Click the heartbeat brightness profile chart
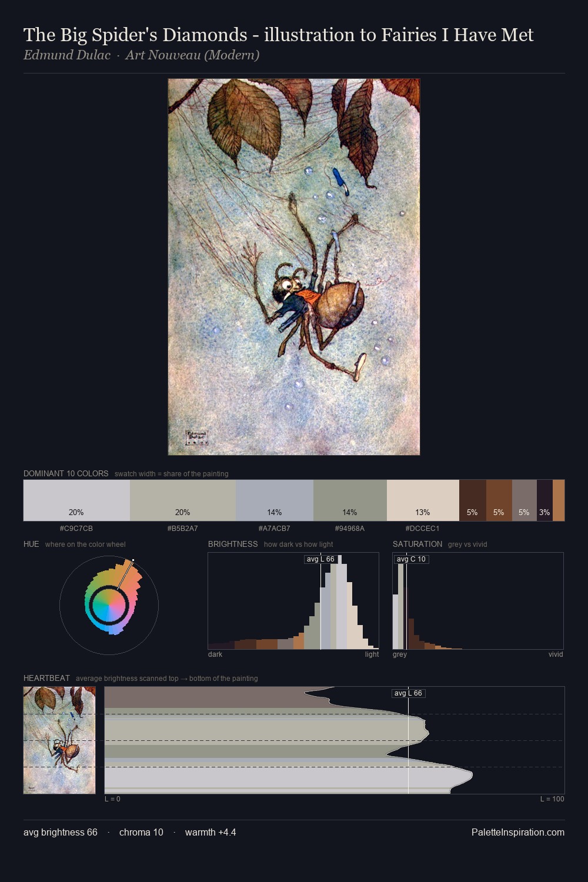Viewport: 588px width, 882px height. [335, 740]
